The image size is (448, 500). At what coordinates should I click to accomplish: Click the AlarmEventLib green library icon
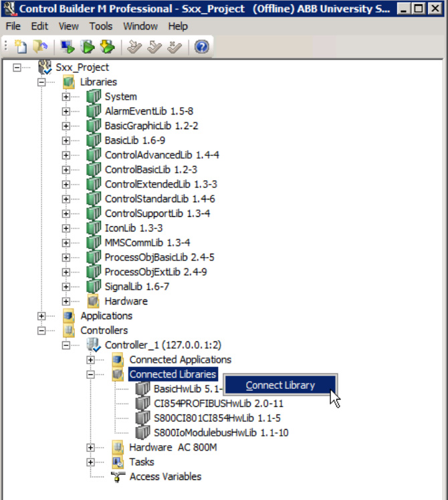pyautogui.click(x=94, y=111)
